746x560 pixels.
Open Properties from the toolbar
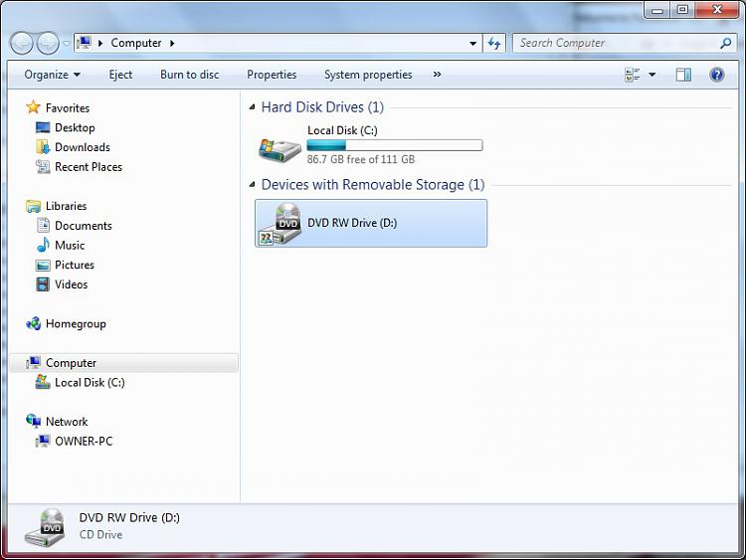click(272, 75)
